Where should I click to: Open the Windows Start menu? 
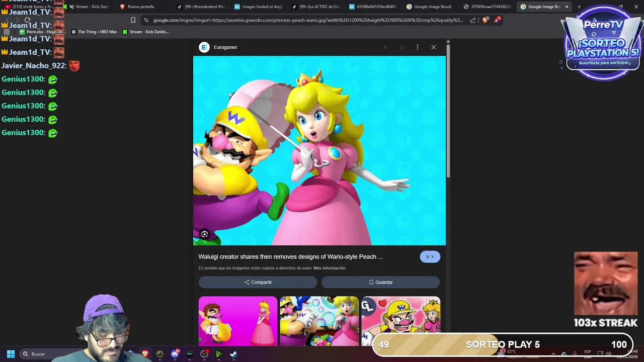(11, 354)
